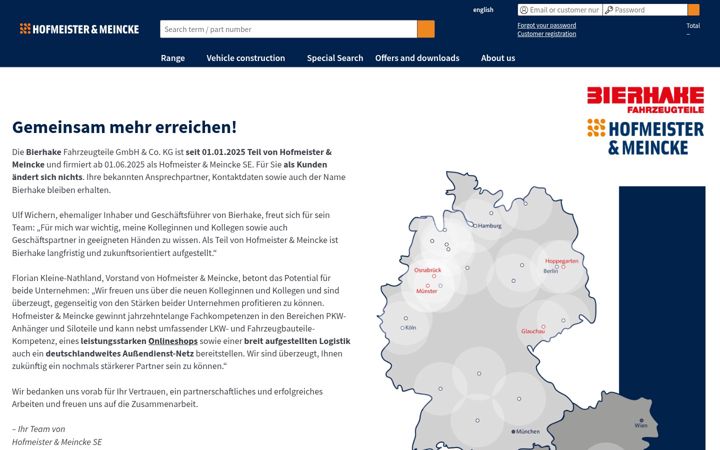720x450 pixels.
Task: Click the Osnabrück location on the map
Action: tap(428, 270)
